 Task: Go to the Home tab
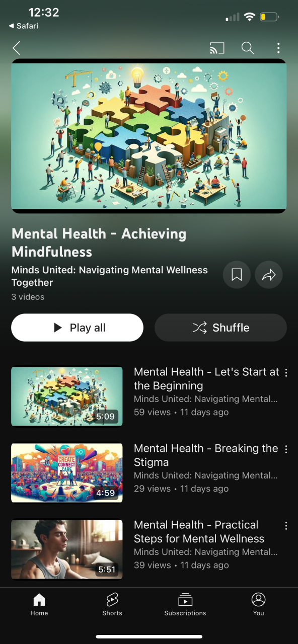click(x=39, y=604)
